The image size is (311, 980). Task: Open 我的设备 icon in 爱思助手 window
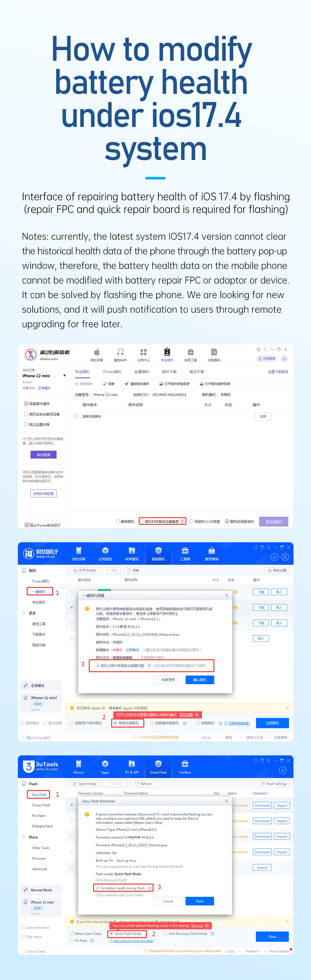79,550
